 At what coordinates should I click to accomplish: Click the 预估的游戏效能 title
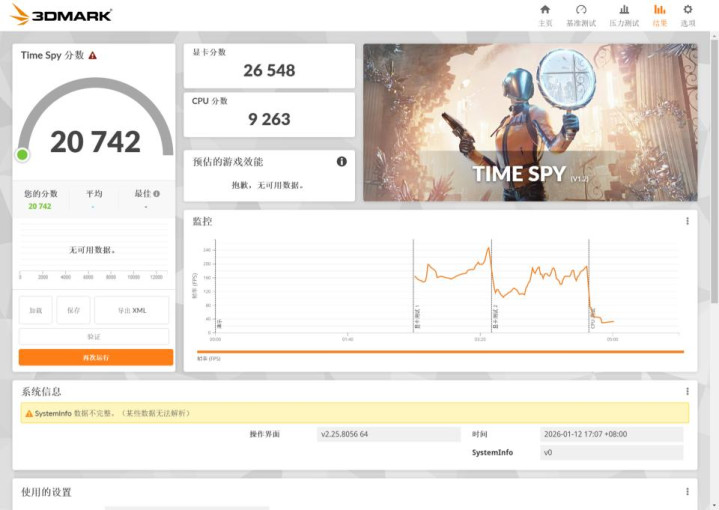228,161
